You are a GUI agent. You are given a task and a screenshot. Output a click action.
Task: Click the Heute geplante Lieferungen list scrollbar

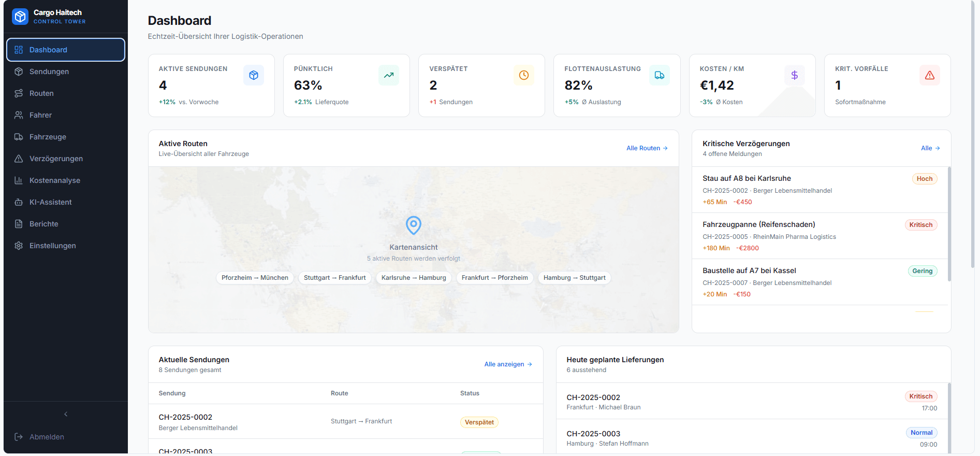tap(949, 418)
